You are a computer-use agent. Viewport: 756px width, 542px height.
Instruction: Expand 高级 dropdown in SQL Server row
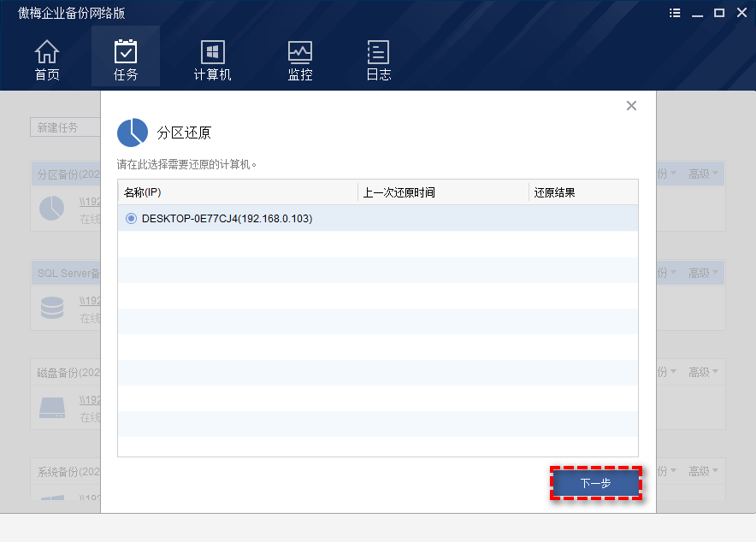point(703,273)
